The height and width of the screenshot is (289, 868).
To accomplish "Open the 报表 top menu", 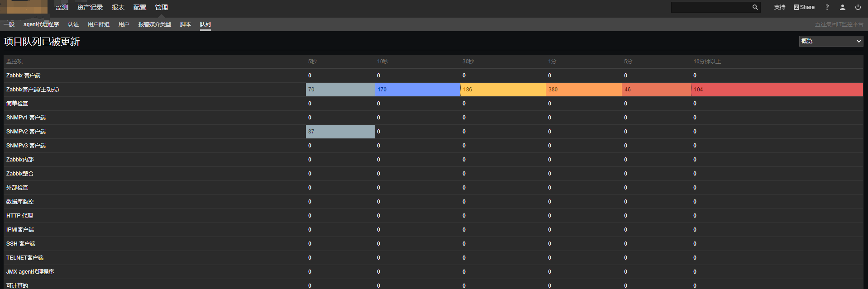I will (118, 7).
